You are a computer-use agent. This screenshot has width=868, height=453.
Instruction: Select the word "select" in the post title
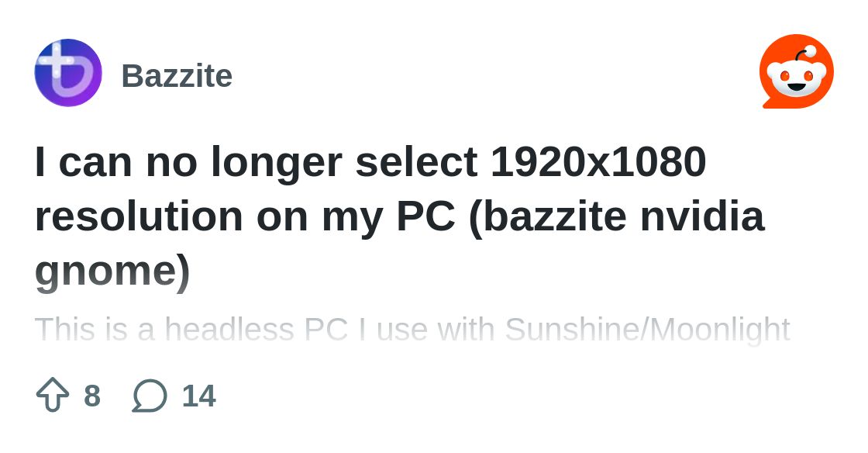pos(416,162)
